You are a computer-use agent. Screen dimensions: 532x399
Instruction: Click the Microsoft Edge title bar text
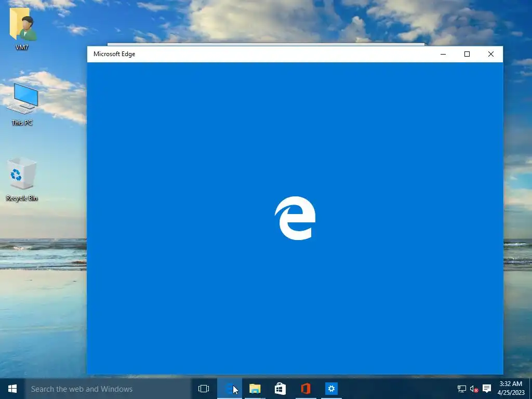(114, 54)
